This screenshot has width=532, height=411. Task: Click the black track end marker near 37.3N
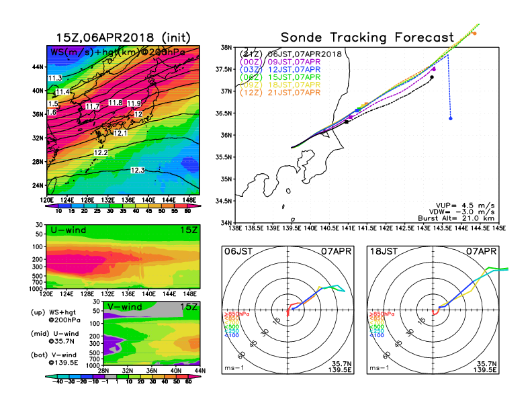(x=432, y=77)
